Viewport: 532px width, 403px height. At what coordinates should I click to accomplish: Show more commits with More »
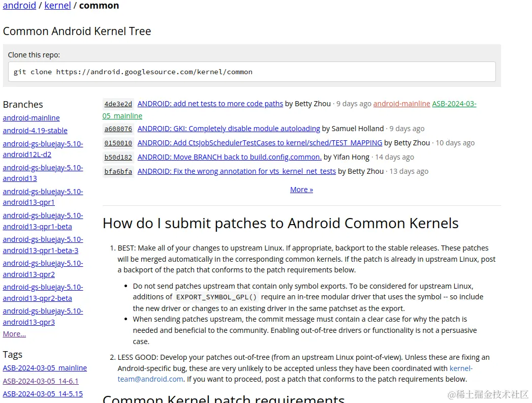[x=301, y=189]
